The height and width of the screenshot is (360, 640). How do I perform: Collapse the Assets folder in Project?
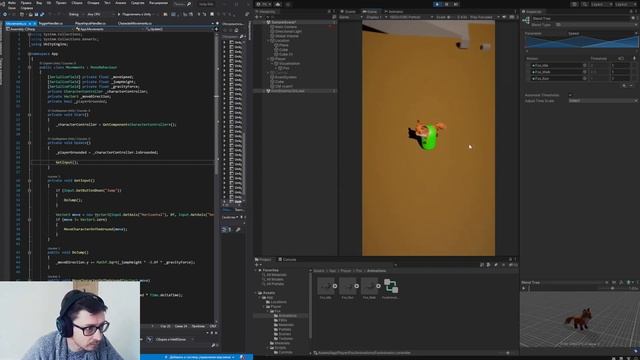tap(256, 293)
